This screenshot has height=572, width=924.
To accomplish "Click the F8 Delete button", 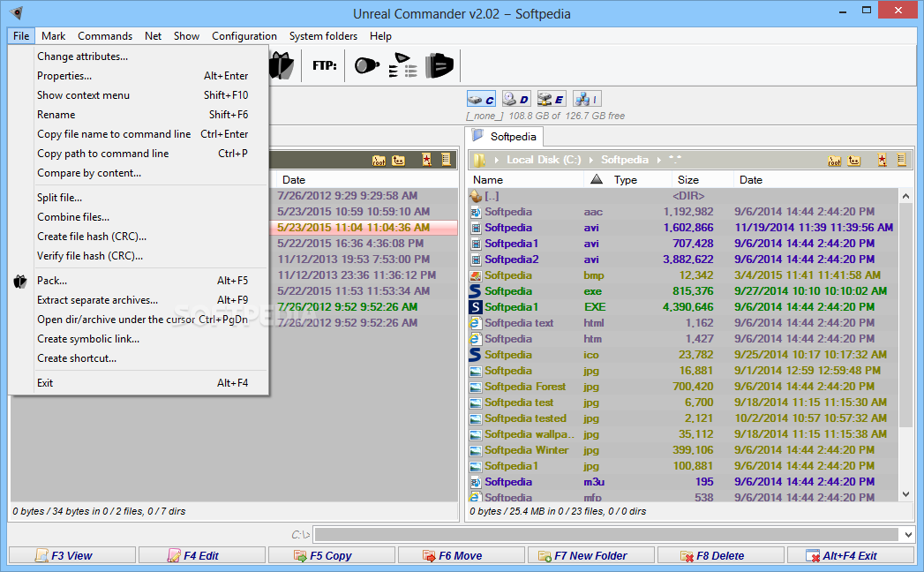I will pyautogui.click(x=720, y=555).
